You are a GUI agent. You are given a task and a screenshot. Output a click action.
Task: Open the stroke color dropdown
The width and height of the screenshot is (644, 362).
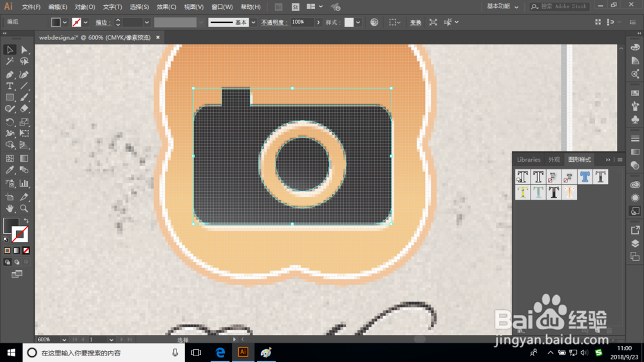tap(86, 22)
